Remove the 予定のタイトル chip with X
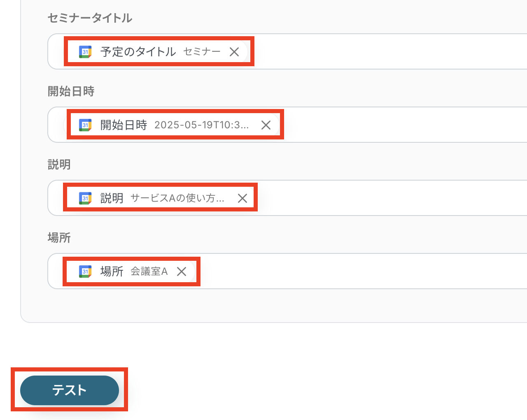 (234, 52)
